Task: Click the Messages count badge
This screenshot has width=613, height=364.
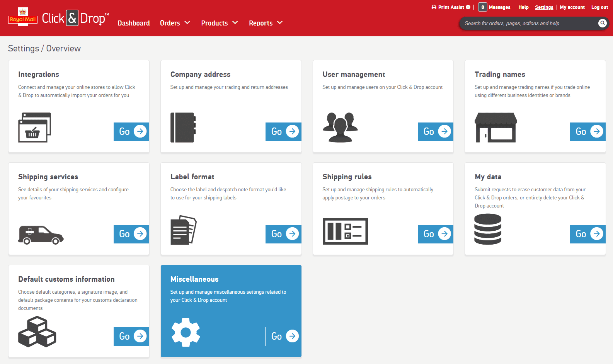Action: pyautogui.click(x=482, y=7)
